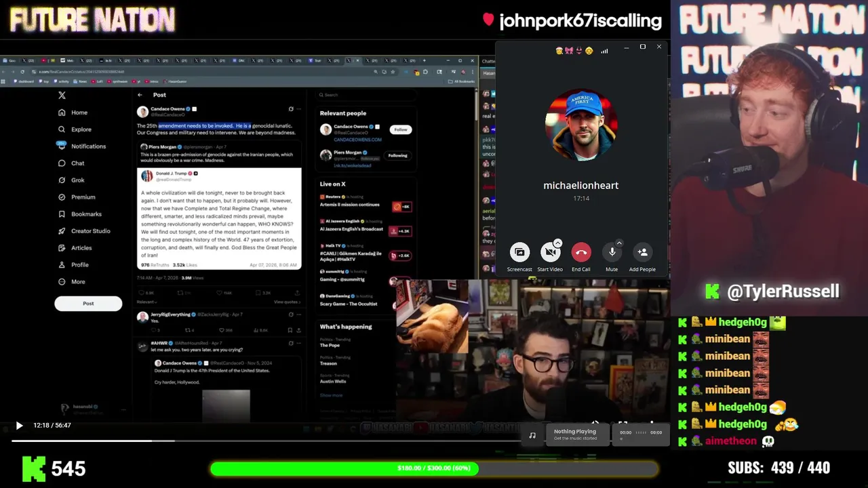Click the browser reload icon

22,72
